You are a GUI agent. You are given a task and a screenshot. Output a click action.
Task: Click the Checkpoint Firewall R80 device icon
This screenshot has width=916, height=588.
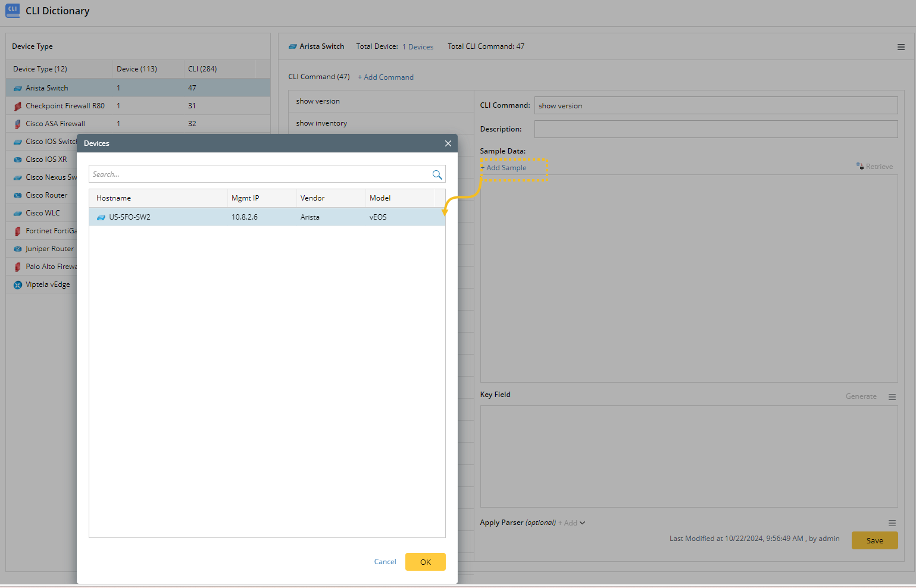click(x=18, y=106)
